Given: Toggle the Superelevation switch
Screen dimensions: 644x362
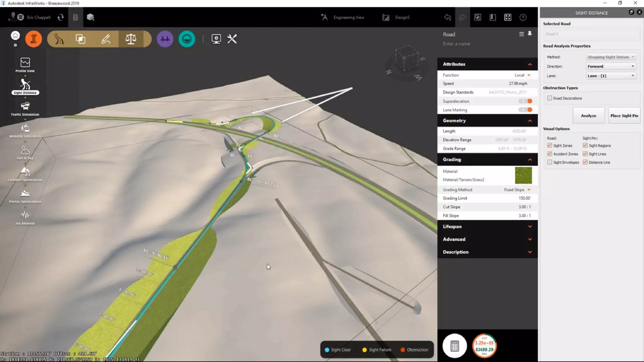Looking at the screenshot, I should click(525, 101).
